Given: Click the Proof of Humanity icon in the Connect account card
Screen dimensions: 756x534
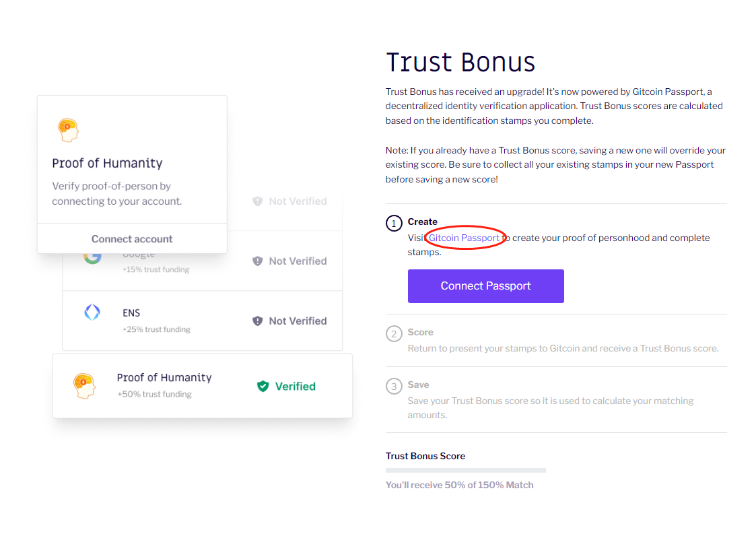Looking at the screenshot, I should [68, 129].
